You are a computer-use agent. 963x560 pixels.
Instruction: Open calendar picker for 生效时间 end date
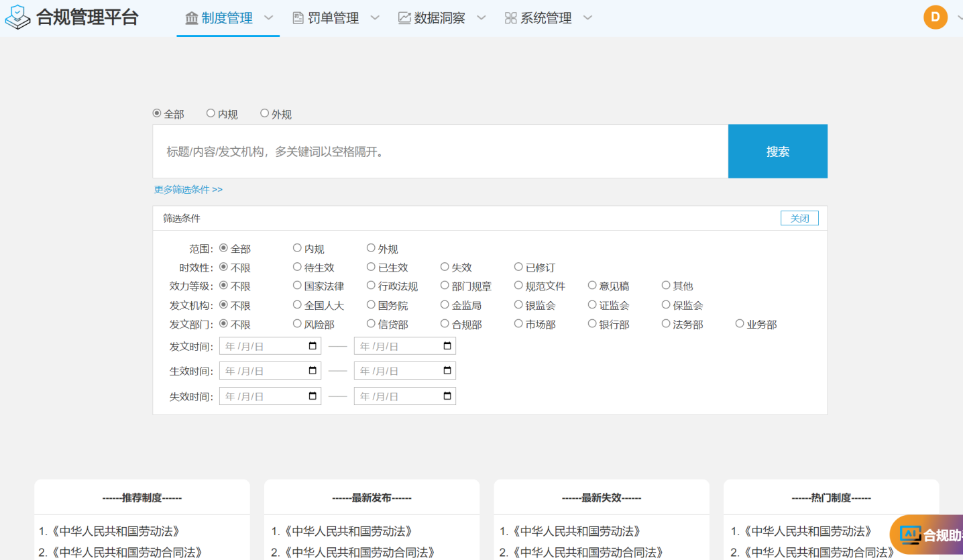click(x=447, y=371)
